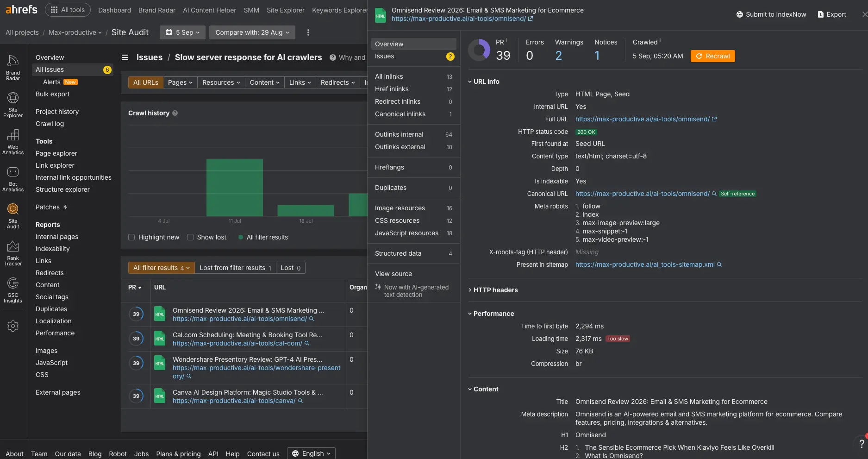Click the Export button
The image size is (868, 459).
(x=832, y=14)
